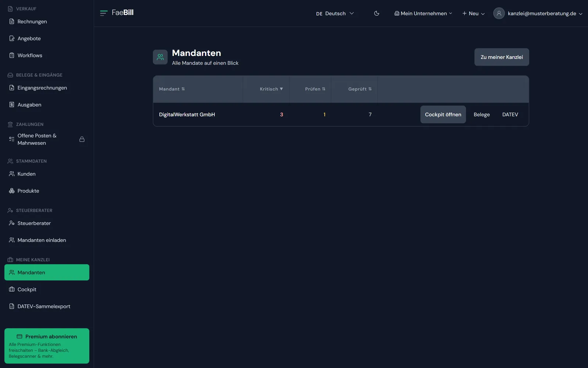The image size is (588, 368).
Task: Open Belege for DigitalWerkstatt GmbH
Action: [x=481, y=114]
